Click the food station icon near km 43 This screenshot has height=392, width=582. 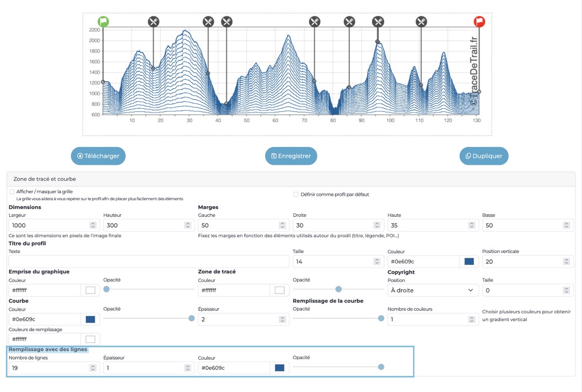[x=226, y=22]
